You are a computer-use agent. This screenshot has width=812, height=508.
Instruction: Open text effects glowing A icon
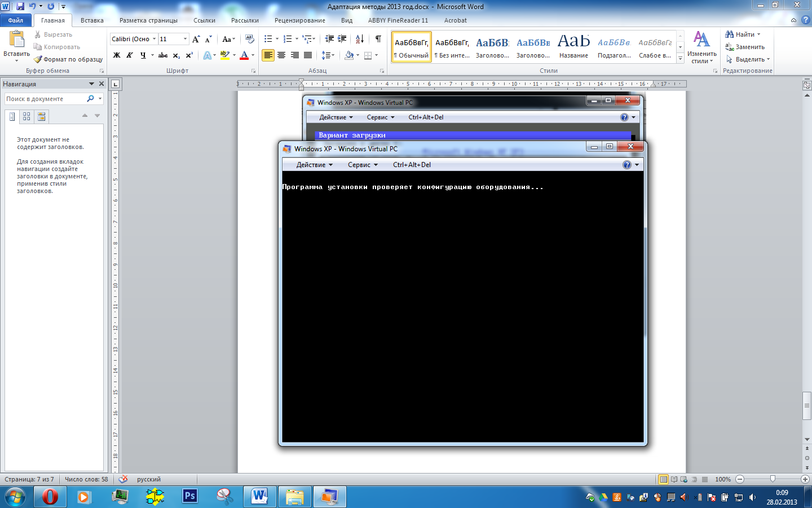click(207, 55)
